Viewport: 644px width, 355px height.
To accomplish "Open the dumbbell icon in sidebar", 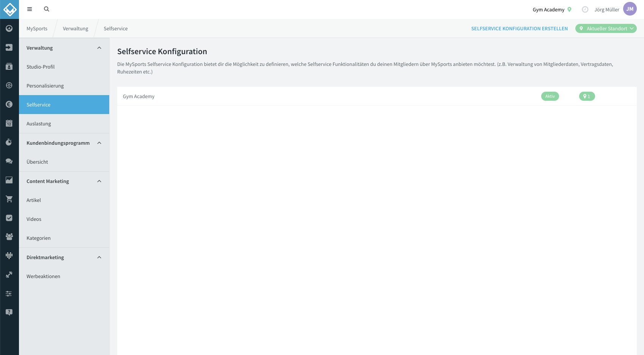I will click(9, 275).
